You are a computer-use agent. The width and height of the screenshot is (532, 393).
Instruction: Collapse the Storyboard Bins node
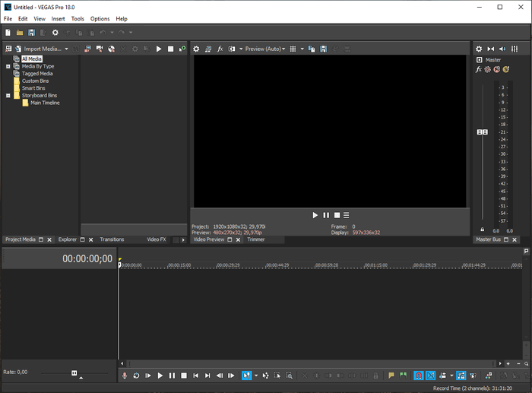coord(8,96)
